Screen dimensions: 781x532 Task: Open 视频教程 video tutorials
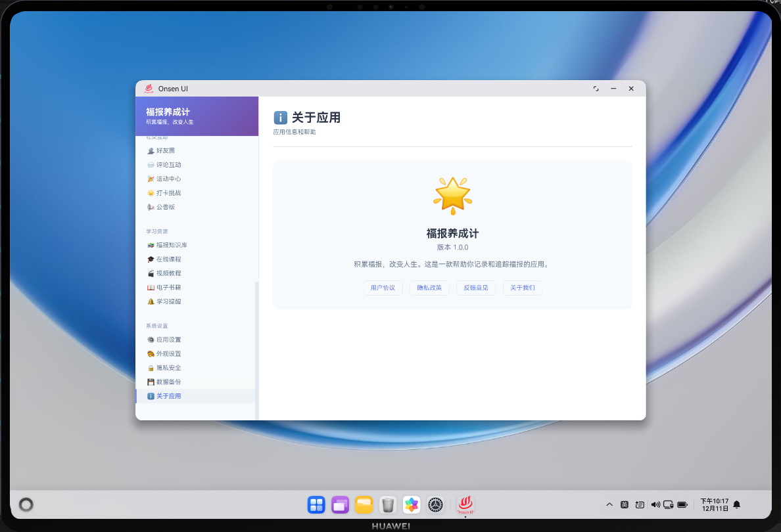(x=168, y=273)
